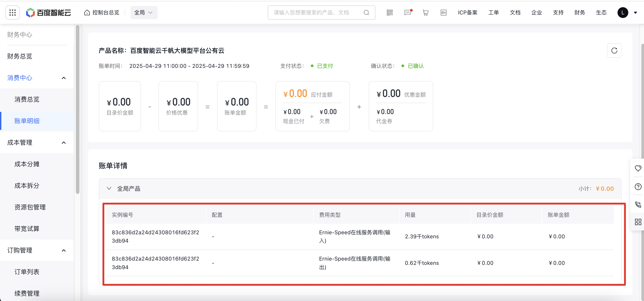This screenshot has width=644, height=301.
Task: Click the search magnifier icon
Action: pyautogui.click(x=366, y=13)
